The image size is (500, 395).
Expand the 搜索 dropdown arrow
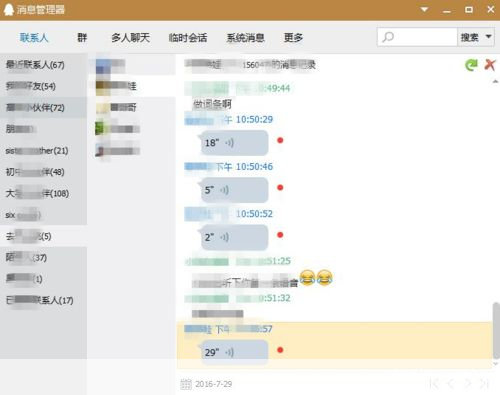[488, 37]
